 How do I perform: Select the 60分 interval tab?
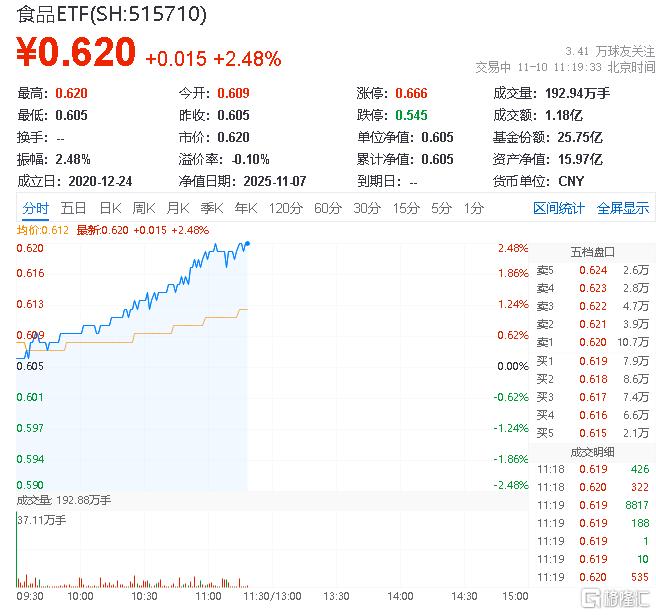click(x=328, y=208)
